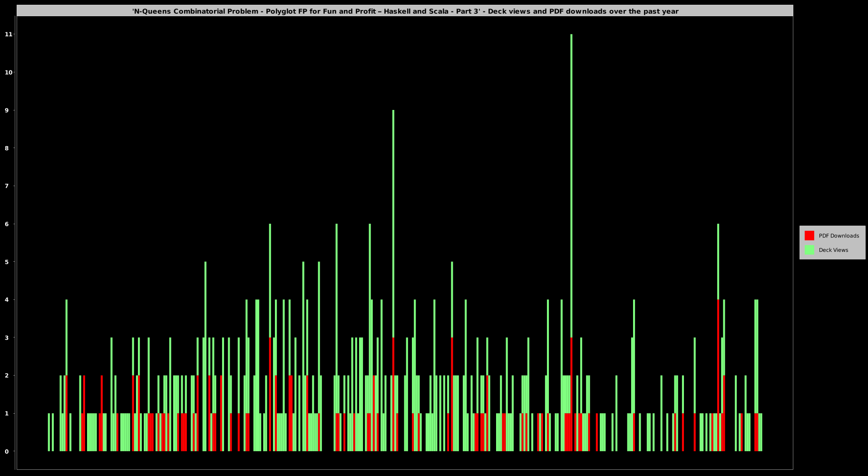Click y-axis label 0

pyautogui.click(x=7, y=451)
